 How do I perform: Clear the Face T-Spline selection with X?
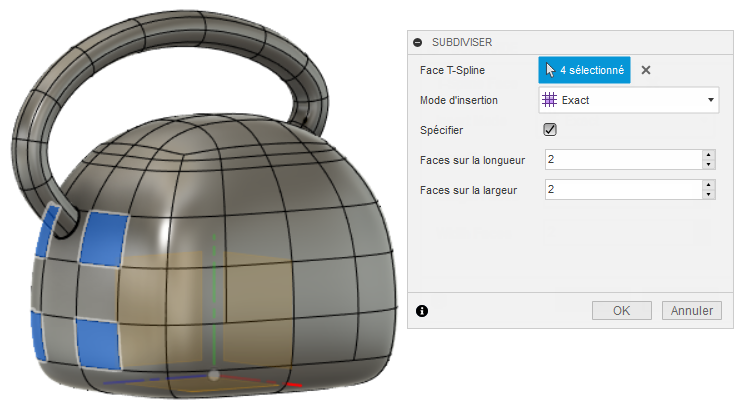646,70
